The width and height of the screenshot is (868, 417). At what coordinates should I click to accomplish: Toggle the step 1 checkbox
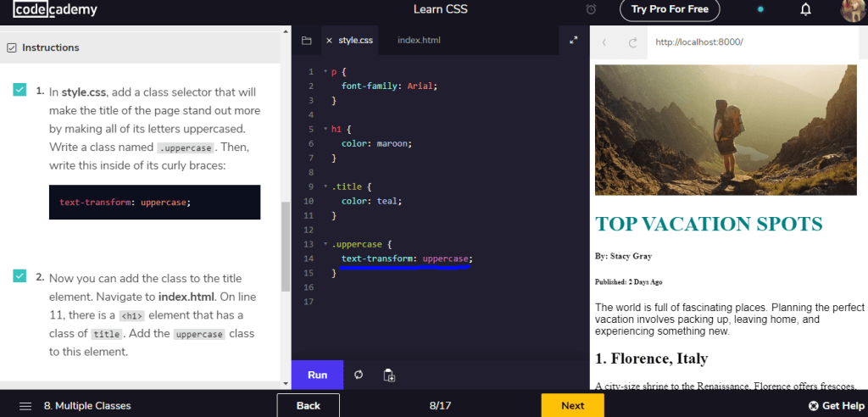19,90
